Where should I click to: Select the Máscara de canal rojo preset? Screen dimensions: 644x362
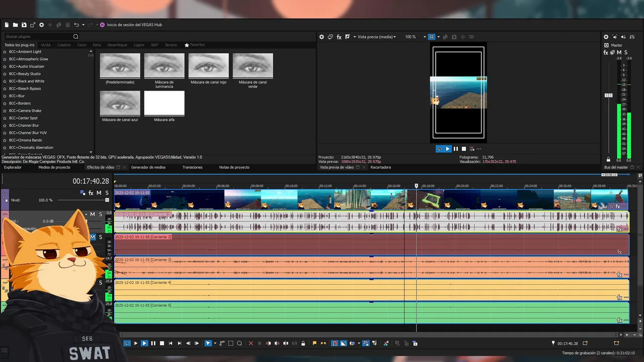click(x=208, y=66)
